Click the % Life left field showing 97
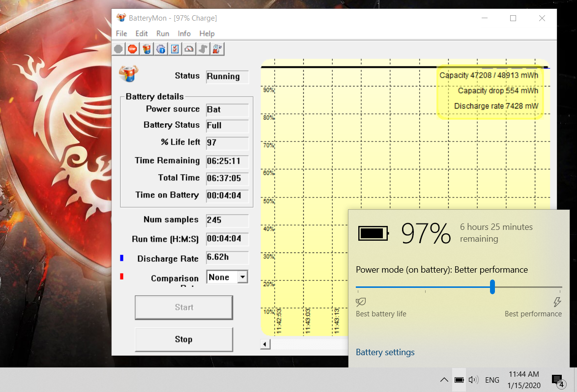Screen dimensions: 577x392 [x=228, y=142]
